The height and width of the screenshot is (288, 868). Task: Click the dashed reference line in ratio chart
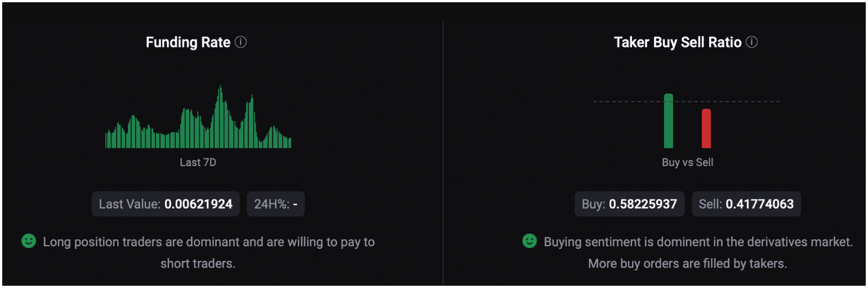click(686, 101)
